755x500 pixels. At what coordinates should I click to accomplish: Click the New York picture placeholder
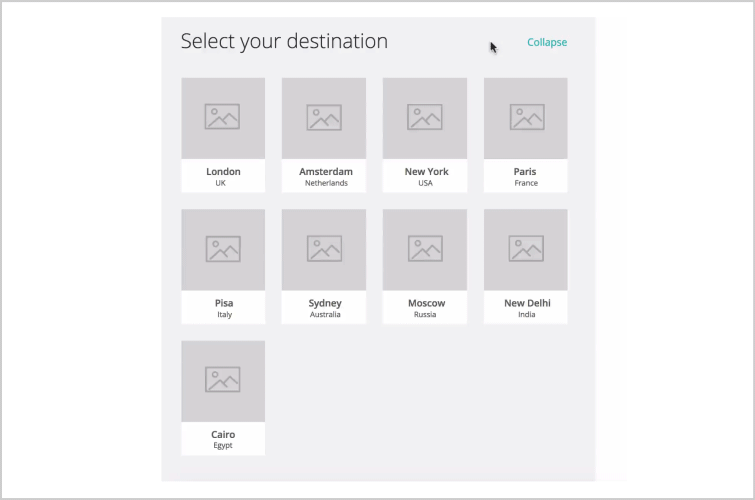[425, 118]
